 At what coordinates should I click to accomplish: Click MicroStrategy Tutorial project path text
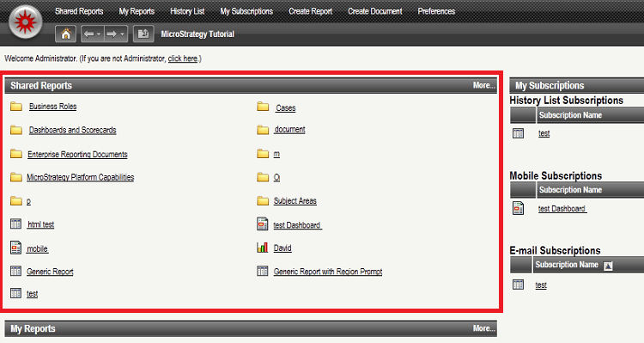(197, 34)
